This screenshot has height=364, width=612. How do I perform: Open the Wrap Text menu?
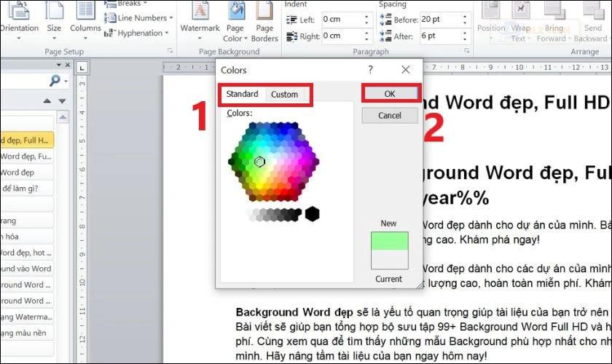(521, 20)
